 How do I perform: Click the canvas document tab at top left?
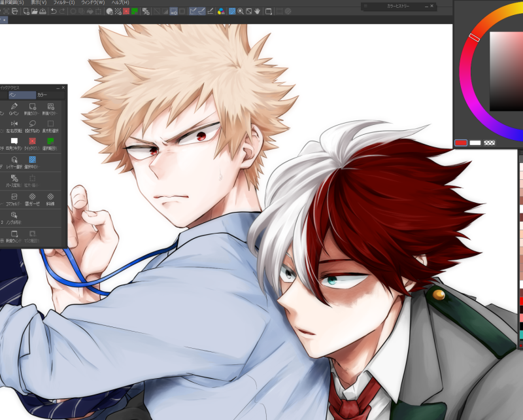coord(4,20)
